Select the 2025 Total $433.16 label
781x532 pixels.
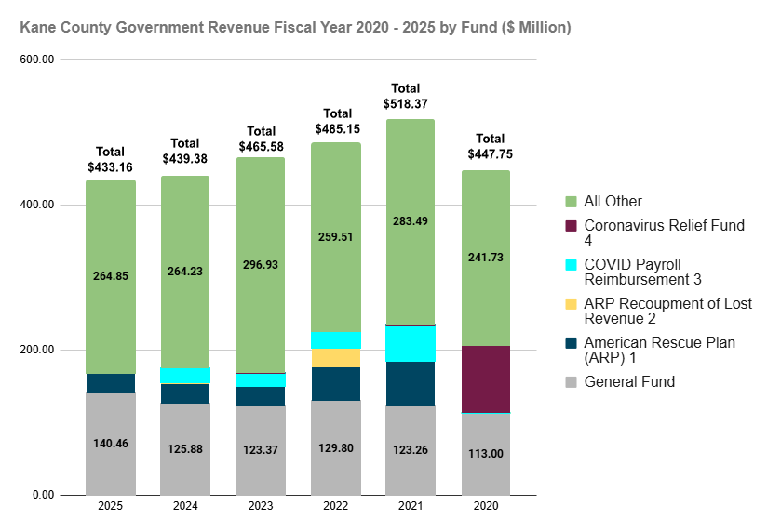111,159
